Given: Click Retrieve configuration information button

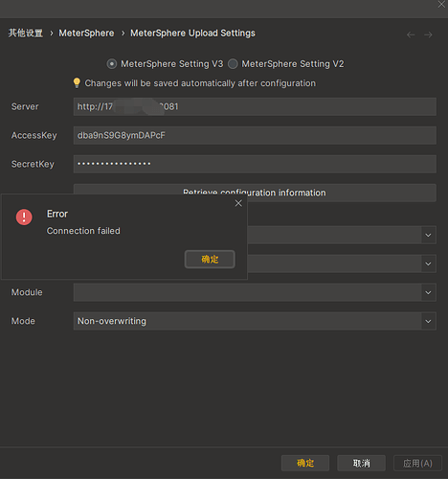Looking at the screenshot, I should (x=255, y=193).
